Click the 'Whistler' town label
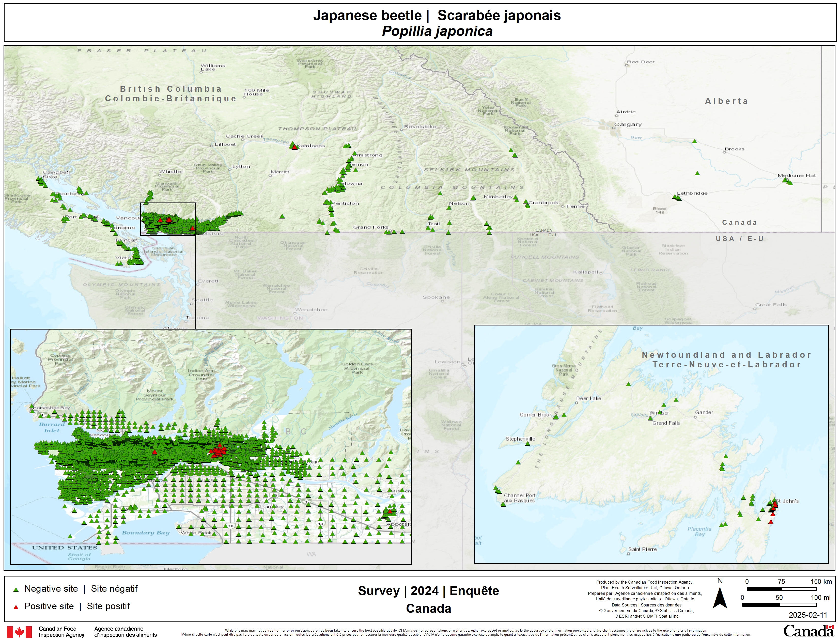The height and width of the screenshot is (640, 840). click(x=172, y=171)
